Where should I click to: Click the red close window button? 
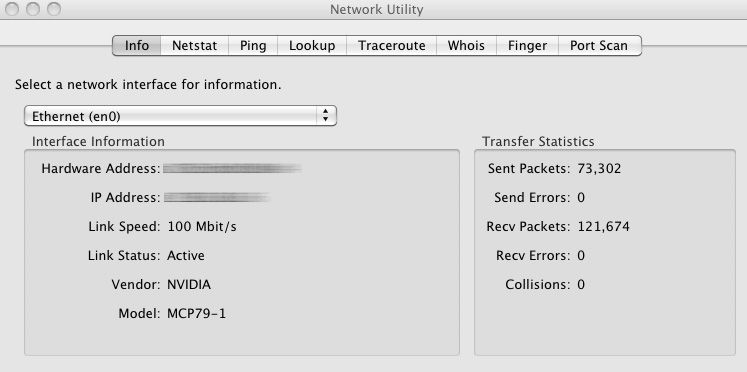point(12,9)
